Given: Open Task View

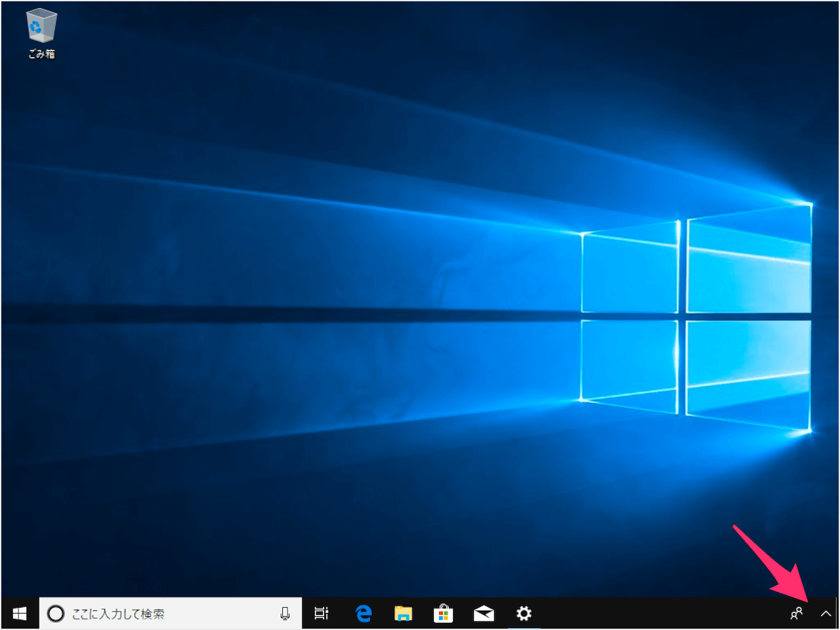Looking at the screenshot, I should click(321, 614).
